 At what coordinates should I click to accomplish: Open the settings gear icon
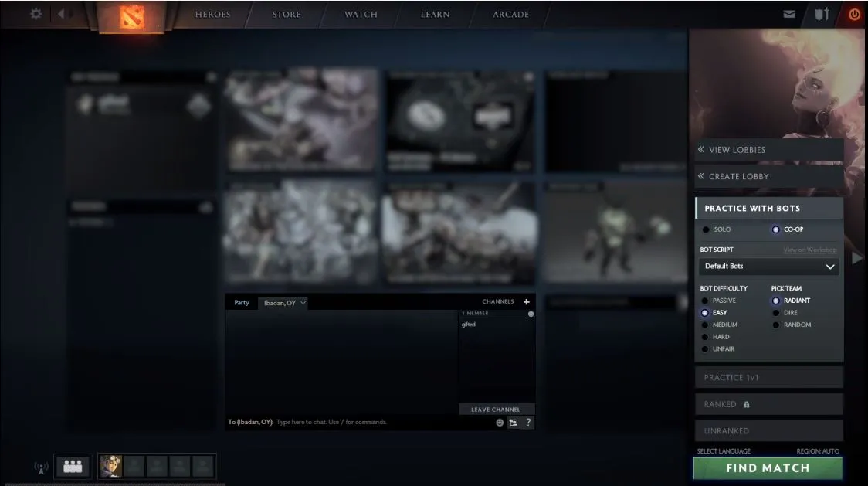pyautogui.click(x=36, y=14)
